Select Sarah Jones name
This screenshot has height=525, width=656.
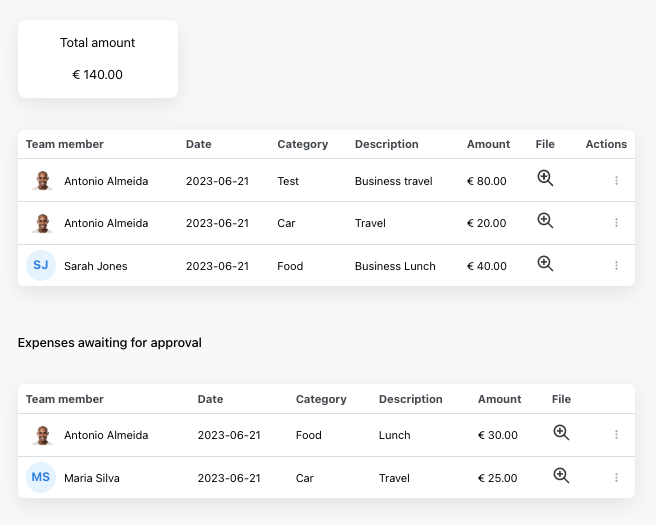[x=95, y=266]
